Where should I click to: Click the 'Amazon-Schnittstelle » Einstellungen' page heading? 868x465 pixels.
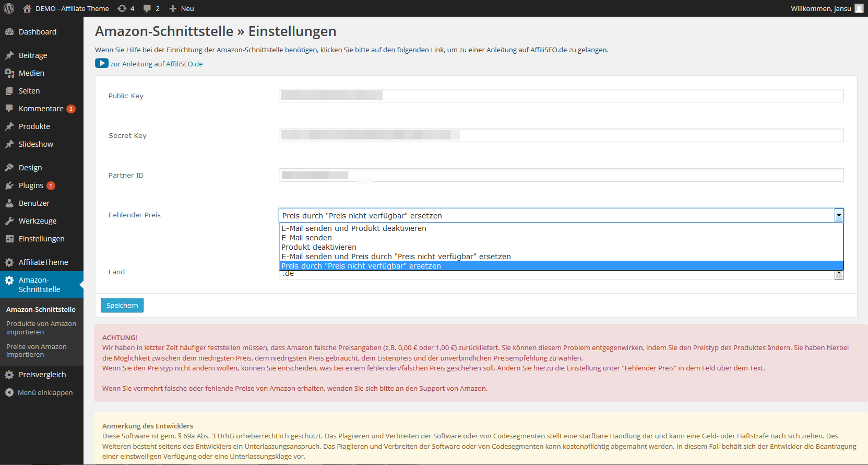click(x=216, y=31)
